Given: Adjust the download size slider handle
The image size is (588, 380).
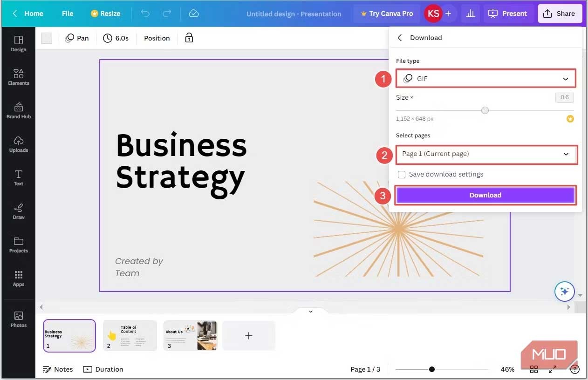Looking at the screenshot, I should point(485,110).
